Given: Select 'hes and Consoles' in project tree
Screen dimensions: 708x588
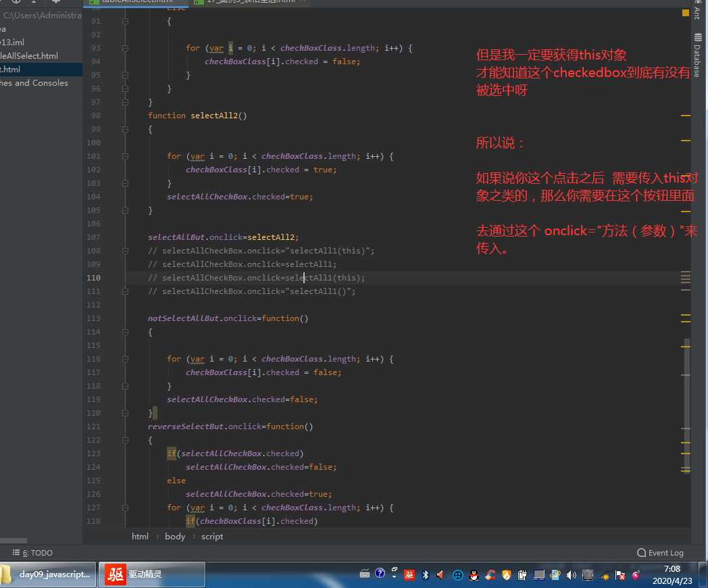Looking at the screenshot, I should (34, 83).
